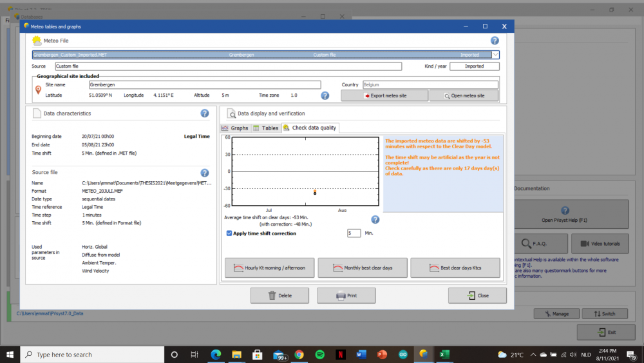Click the Site name text field
The width and height of the screenshot is (644, 363).
[204, 84]
